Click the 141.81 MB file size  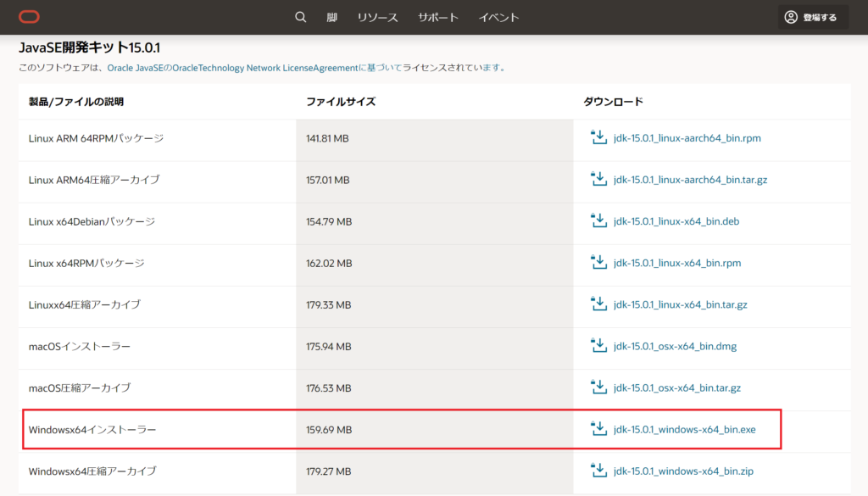[x=328, y=138]
